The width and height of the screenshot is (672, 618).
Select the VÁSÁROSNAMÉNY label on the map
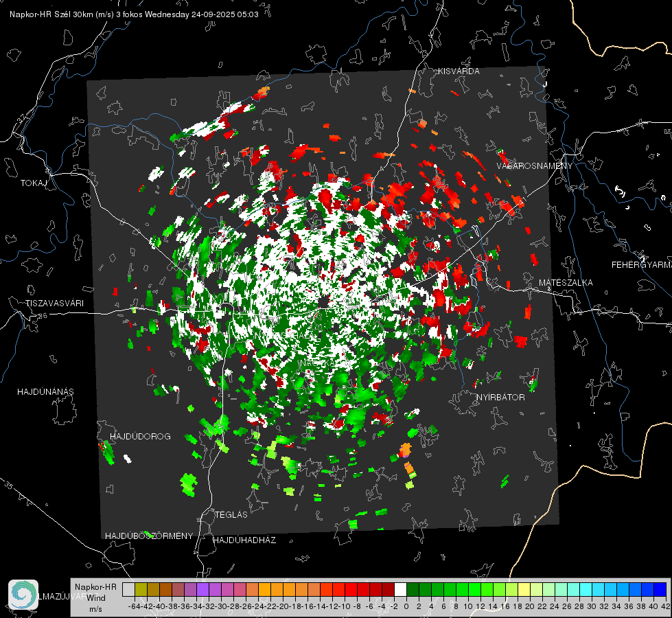point(535,166)
